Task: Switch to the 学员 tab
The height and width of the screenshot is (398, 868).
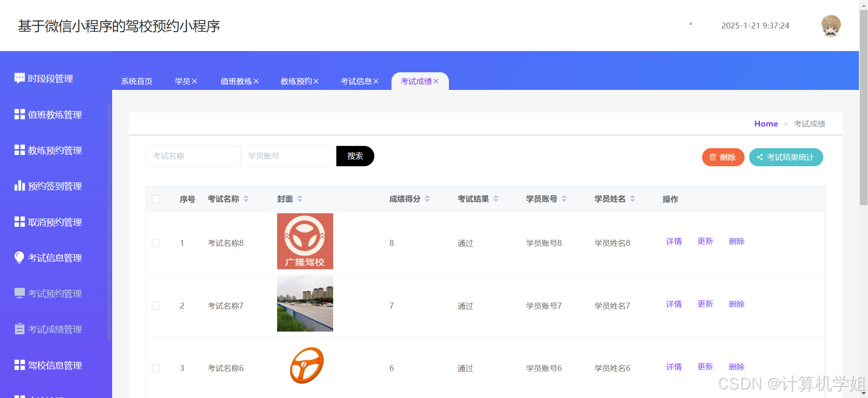Action: 183,81
